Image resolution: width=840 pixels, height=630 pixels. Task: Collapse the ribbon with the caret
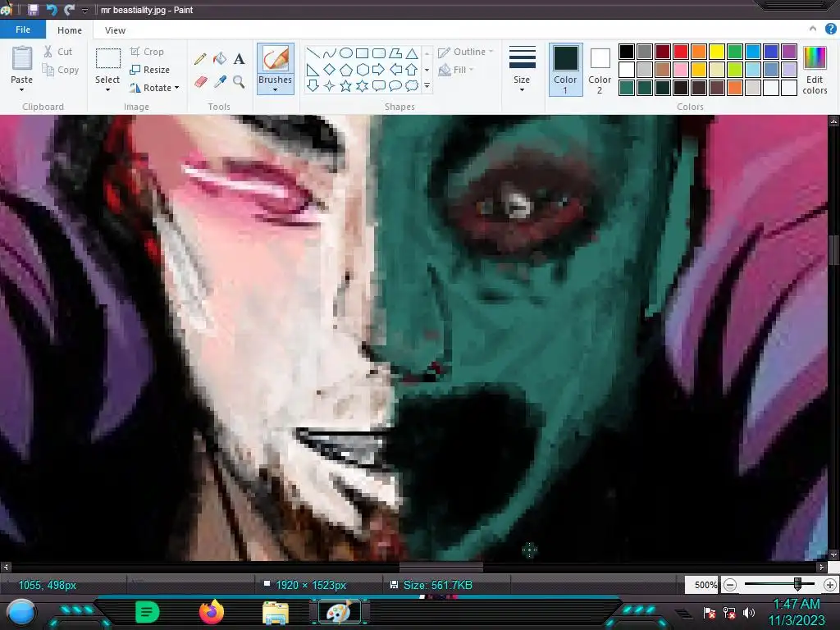(813, 29)
